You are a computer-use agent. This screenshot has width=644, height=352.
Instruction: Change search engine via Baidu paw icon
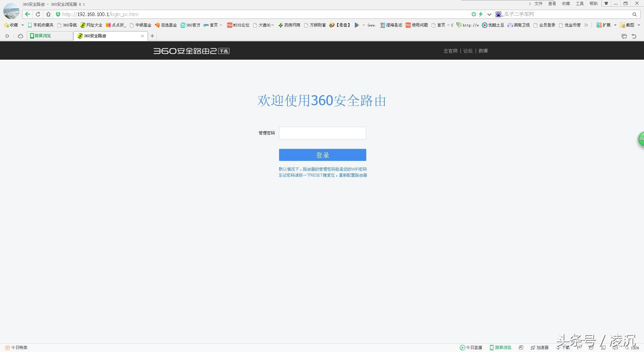[499, 14]
